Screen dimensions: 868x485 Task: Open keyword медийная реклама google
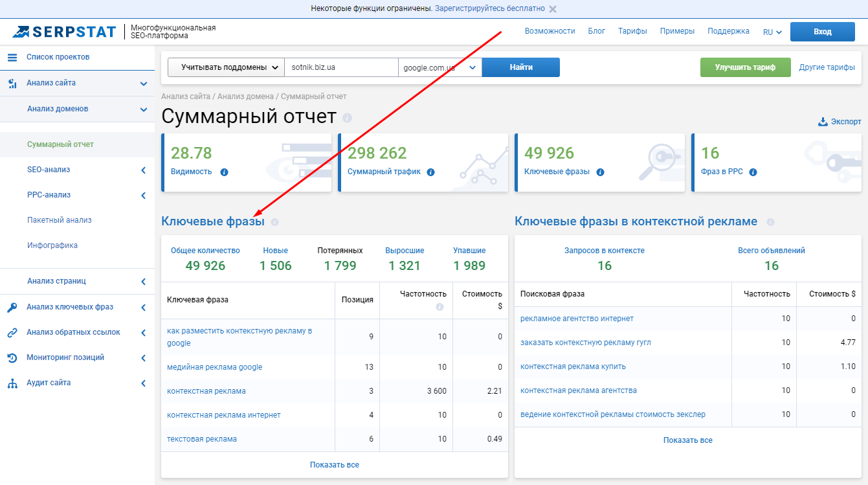point(214,367)
